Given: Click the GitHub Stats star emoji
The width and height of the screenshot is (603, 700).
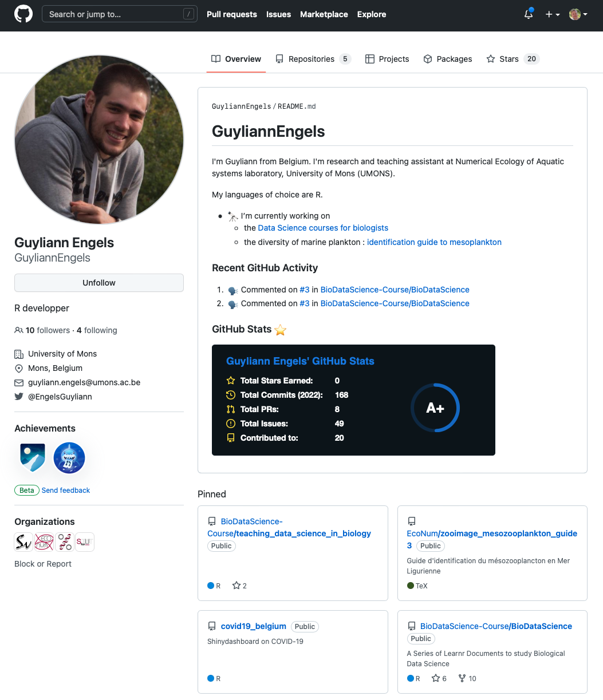Looking at the screenshot, I should 280,330.
